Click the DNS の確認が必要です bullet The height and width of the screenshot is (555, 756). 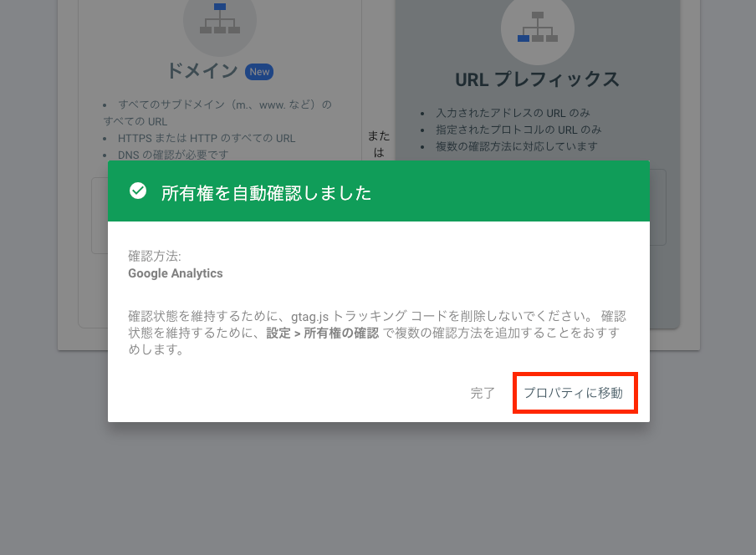tap(173, 155)
